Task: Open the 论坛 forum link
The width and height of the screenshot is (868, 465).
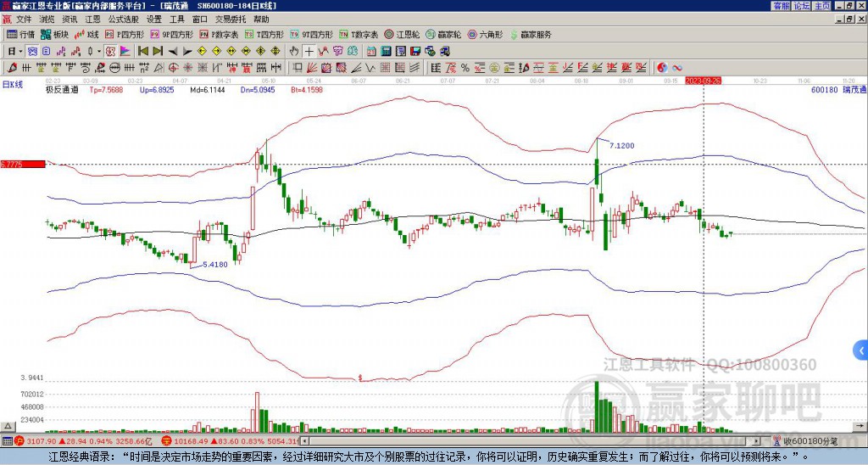Action: [802, 6]
